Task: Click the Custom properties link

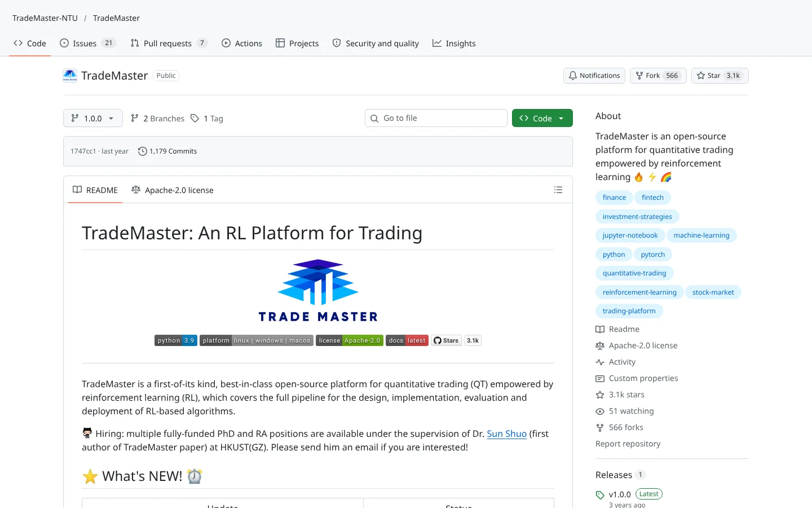Action: 643,378
